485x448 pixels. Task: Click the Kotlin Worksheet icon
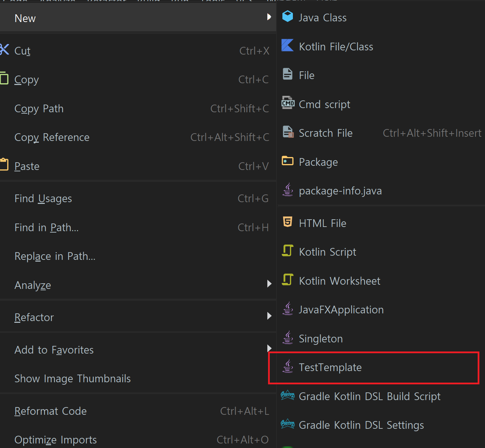[x=288, y=279]
